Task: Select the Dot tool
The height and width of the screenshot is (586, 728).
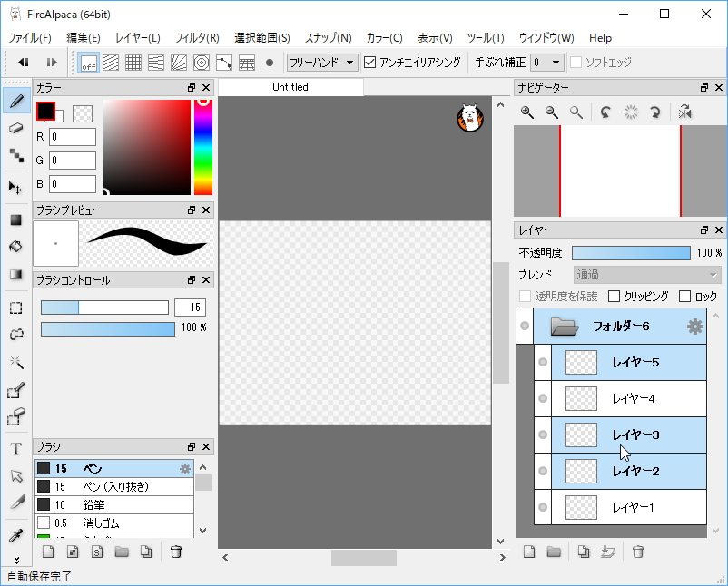Action: [16, 155]
